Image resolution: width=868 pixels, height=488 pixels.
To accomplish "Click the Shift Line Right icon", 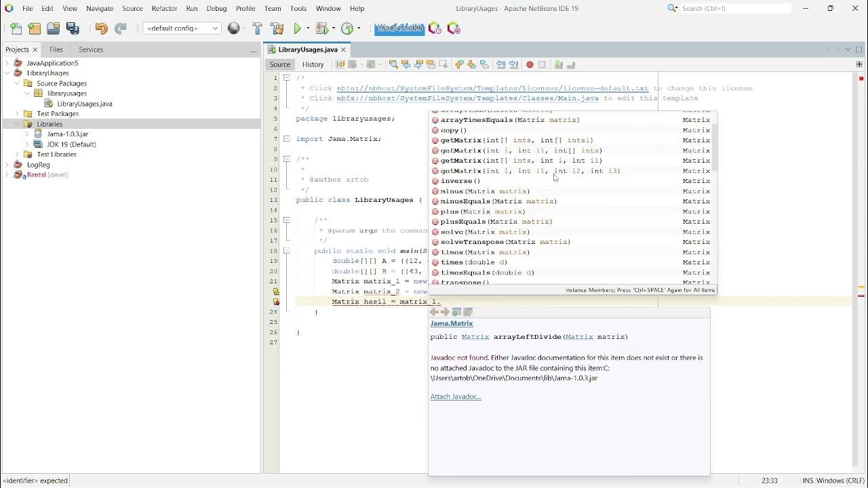I will tap(514, 64).
